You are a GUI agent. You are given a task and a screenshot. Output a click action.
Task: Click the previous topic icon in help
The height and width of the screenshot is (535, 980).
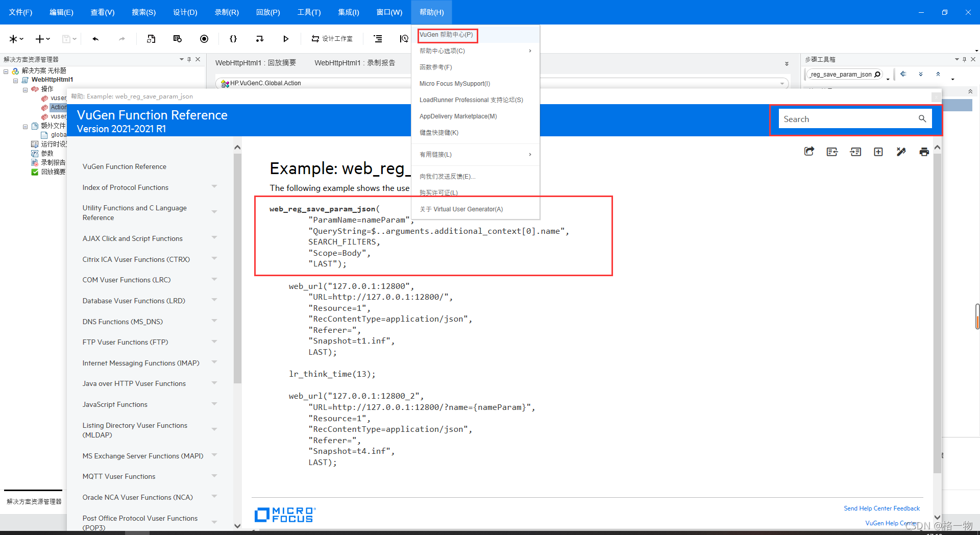pos(832,152)
